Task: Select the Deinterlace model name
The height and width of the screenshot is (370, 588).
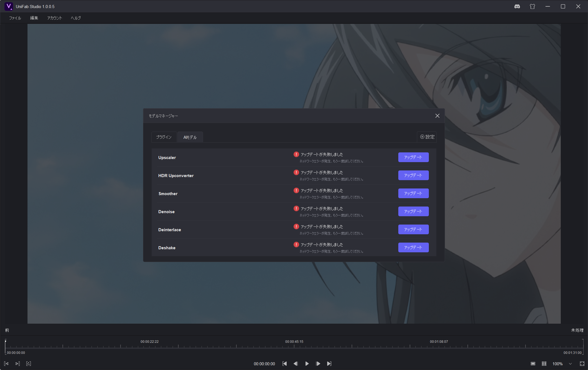Action: (x=169, y=230)
